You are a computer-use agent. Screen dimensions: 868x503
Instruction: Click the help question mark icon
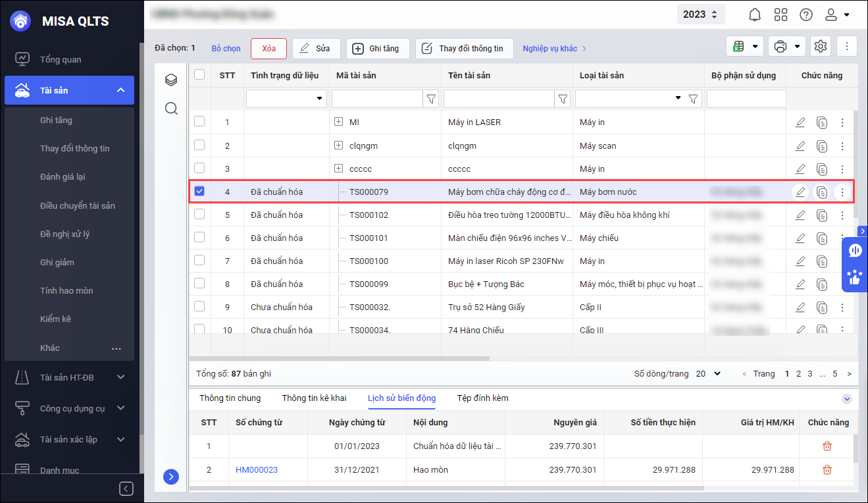[805, 14]
